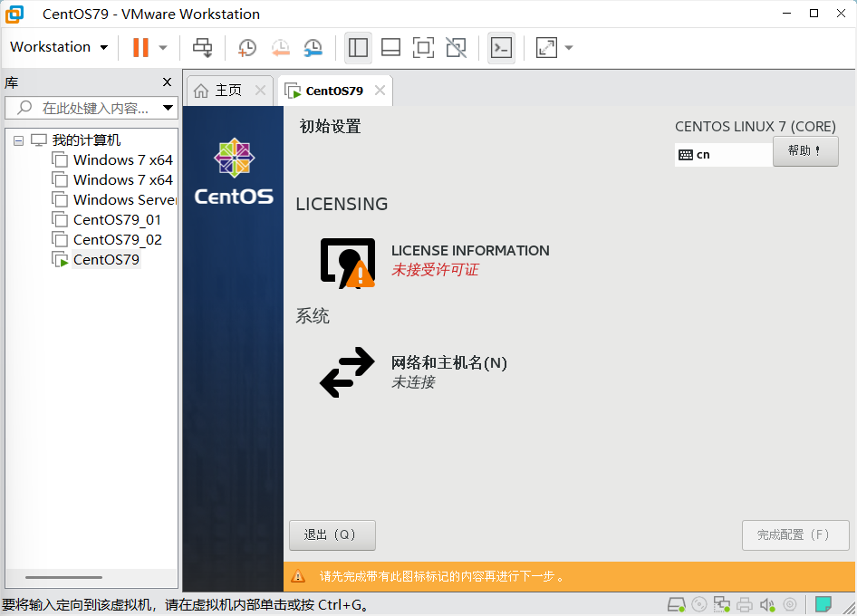
Task: Click the 完成配置(F) finish button
Action: (795, 535)
